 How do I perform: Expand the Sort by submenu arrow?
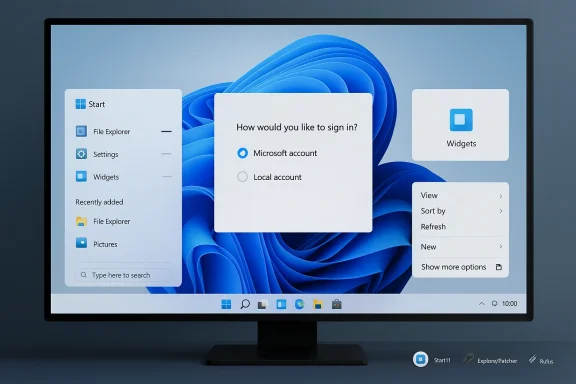[x=501, y=211]
